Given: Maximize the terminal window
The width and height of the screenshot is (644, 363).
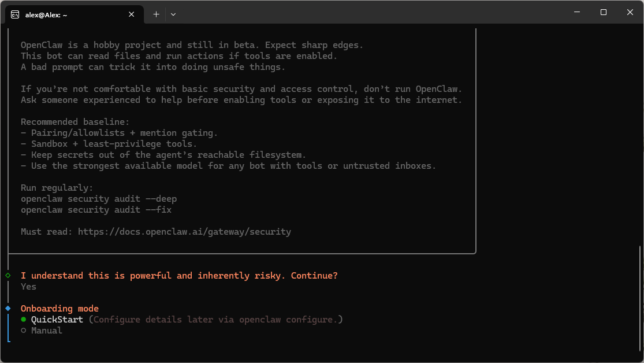Looking at the screenshot, I should pos(604,12).
